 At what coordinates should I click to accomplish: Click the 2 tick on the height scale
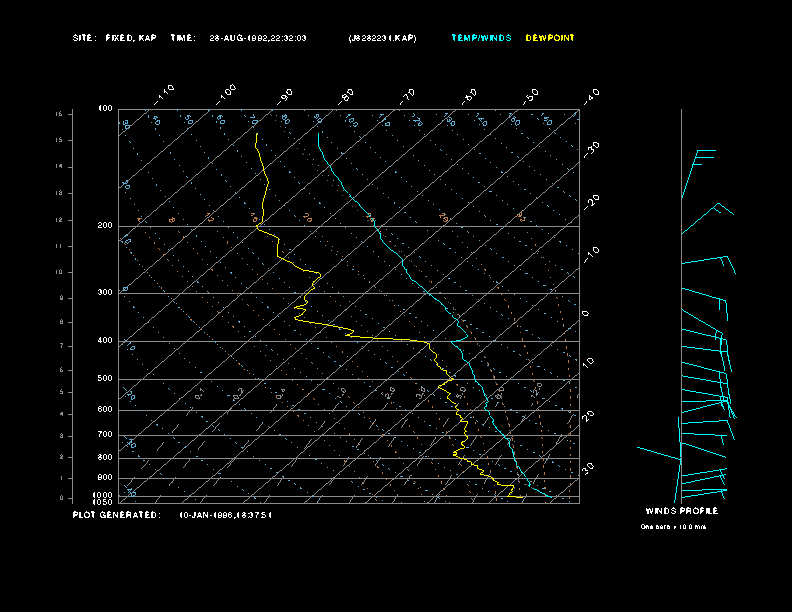[62, 457]
